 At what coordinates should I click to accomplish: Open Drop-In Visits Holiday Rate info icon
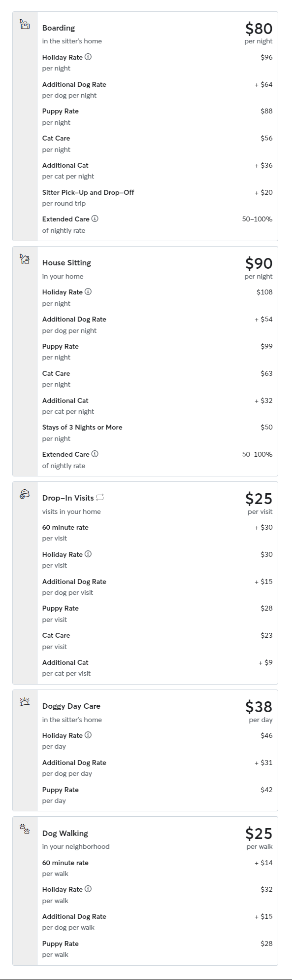click(x=88, y=554)
